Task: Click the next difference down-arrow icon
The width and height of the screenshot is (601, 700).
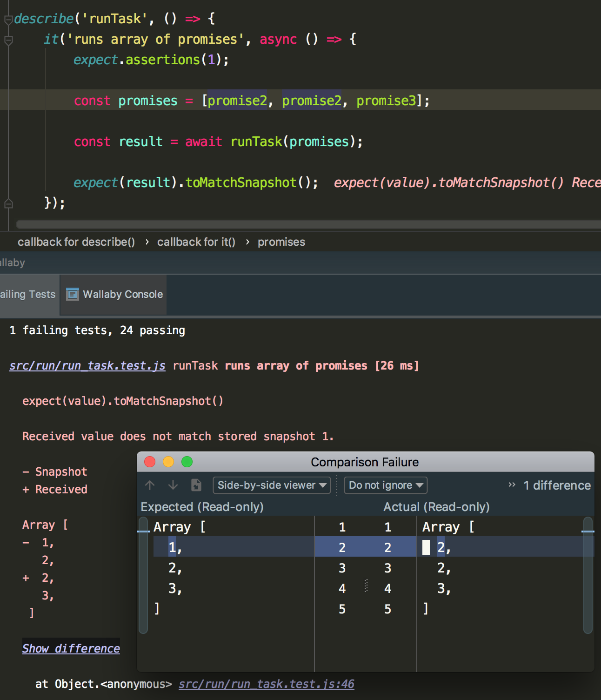Action: coord(173,485)
